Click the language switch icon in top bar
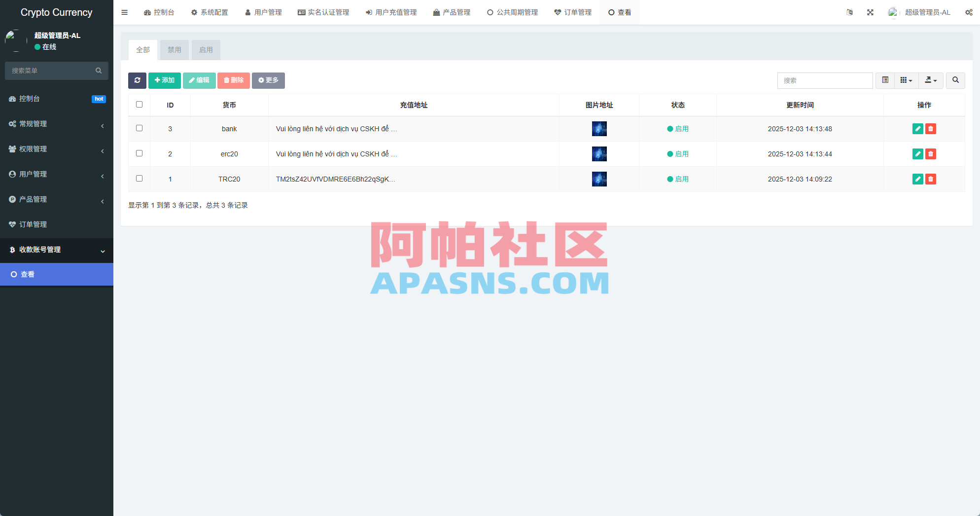 click(849, 12)
